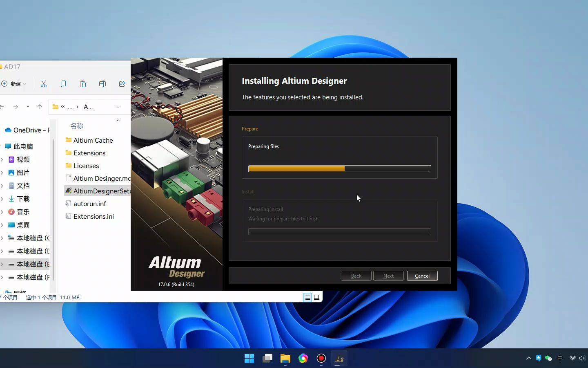Image resolution: width=588 pixels, height=368 pixels.
Task: Select the Altium Desinger file
Action: [x=98, y=178]
